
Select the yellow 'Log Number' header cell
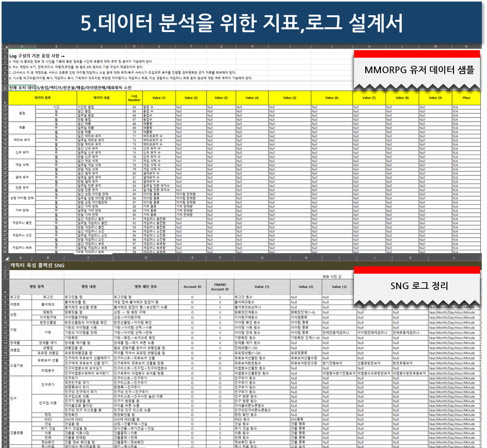[134, 98]
